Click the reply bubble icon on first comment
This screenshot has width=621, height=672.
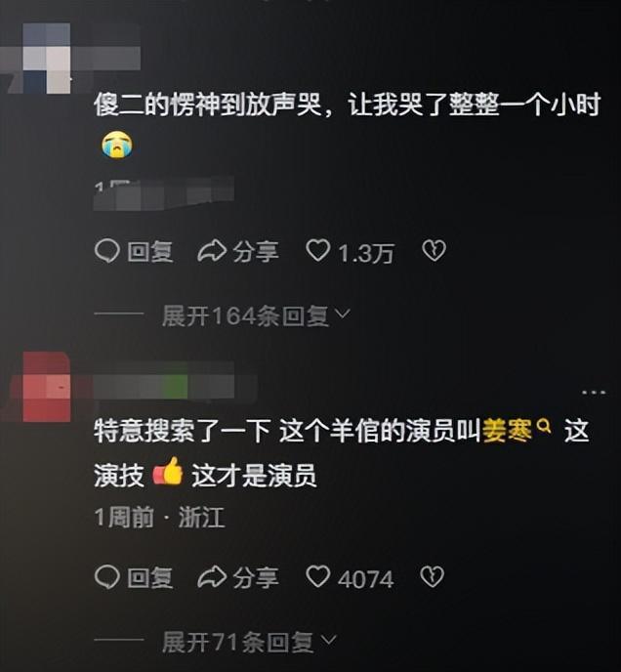(x=106, y=251)
